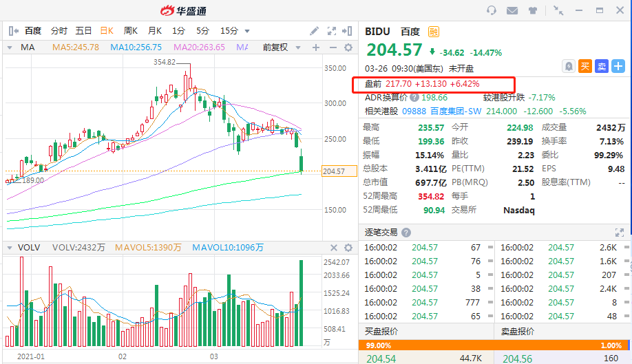This screenshot has height=364, width=632.
Task: Open VOLV indicator settings gear
Action: point(348,248)
